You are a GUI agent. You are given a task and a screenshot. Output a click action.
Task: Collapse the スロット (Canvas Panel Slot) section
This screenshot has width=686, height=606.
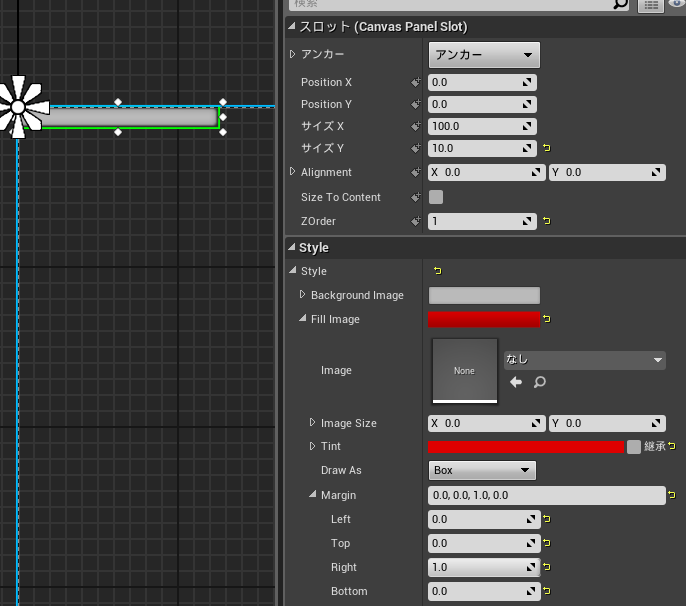[292, 27]
